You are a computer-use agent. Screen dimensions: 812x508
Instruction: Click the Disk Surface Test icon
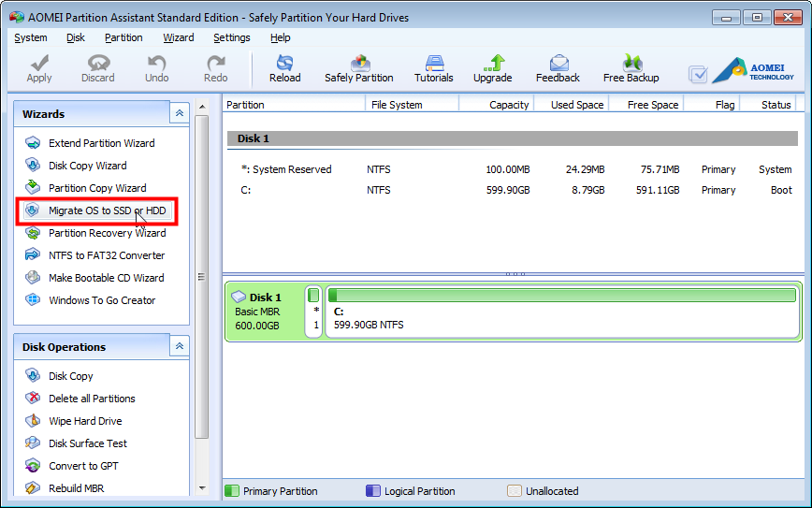[33, 443]
